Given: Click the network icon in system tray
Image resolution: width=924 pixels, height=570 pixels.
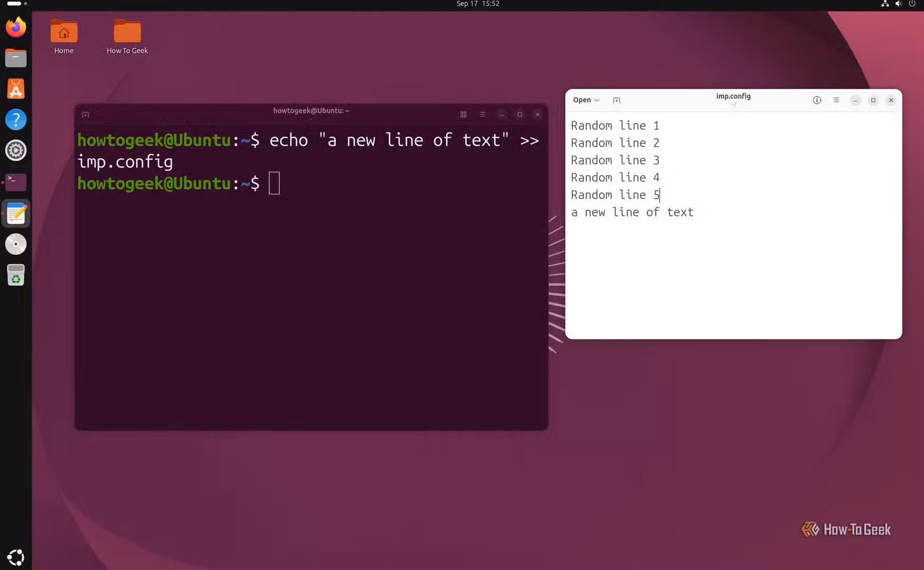Looking at the screenshot, I should tap(885, 4).
